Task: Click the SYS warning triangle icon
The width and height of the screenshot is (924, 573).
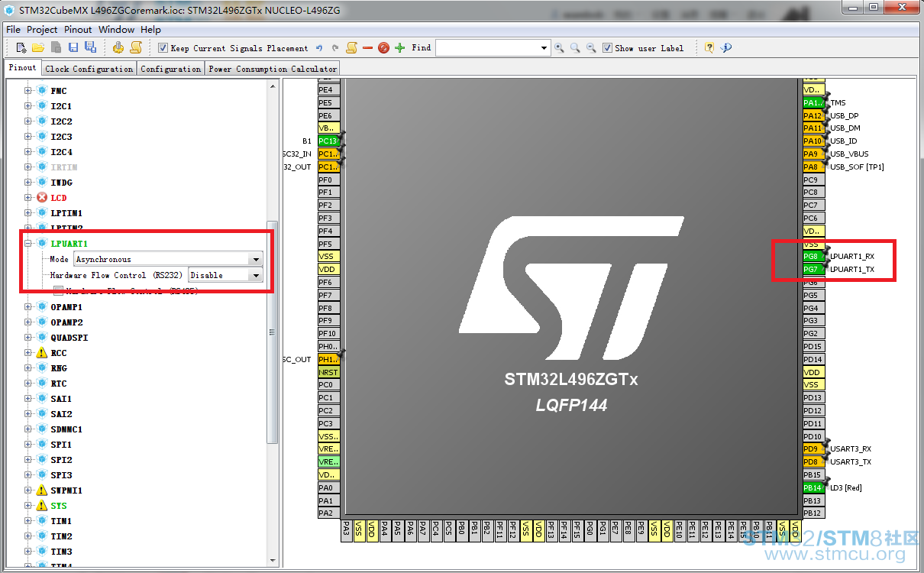Action: [x=42, y=505]
